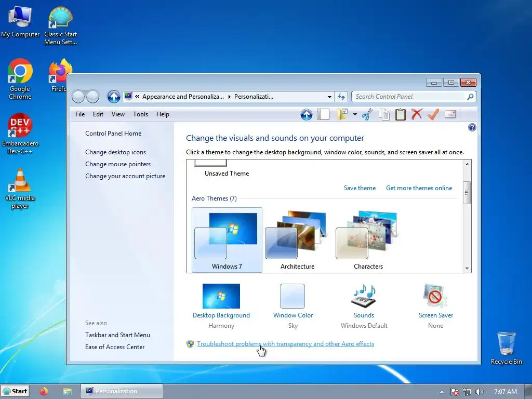The image size is (532, 399).
Task: Click the Forward navigation button
Action: 92,97
